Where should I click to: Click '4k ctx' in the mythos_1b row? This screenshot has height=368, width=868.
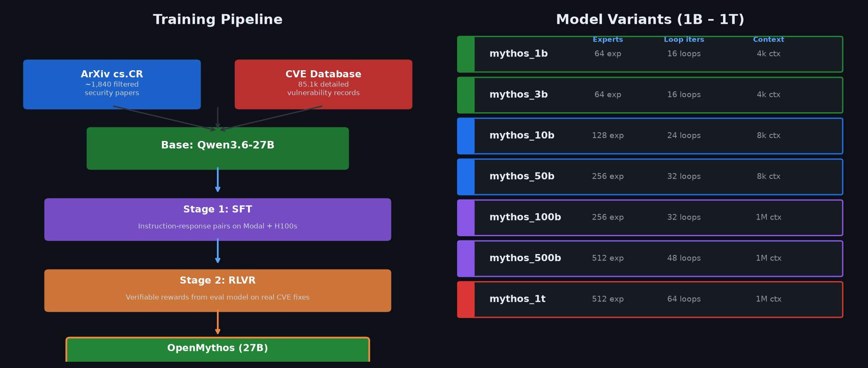coord(769,54)
